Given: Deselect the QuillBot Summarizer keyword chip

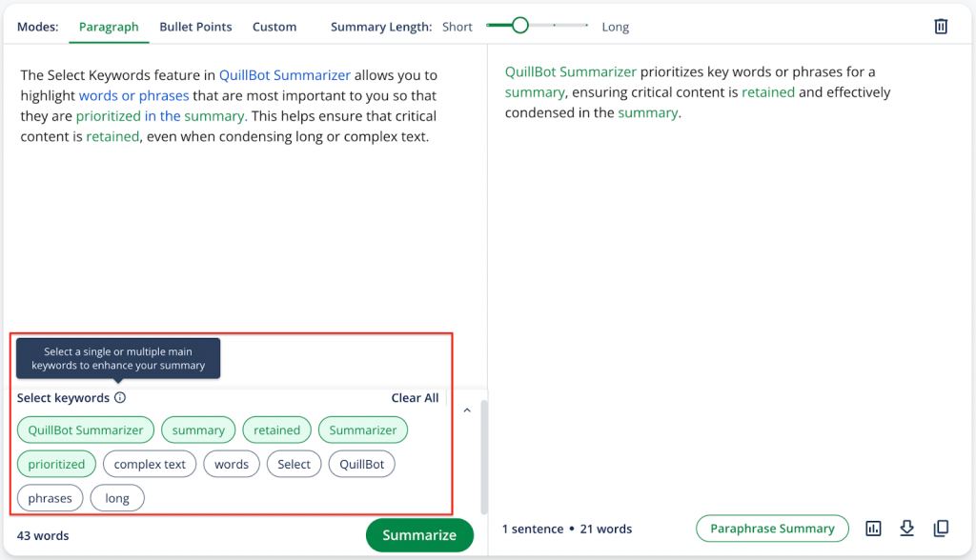Looking at the screenshot, I should (86, 430).
